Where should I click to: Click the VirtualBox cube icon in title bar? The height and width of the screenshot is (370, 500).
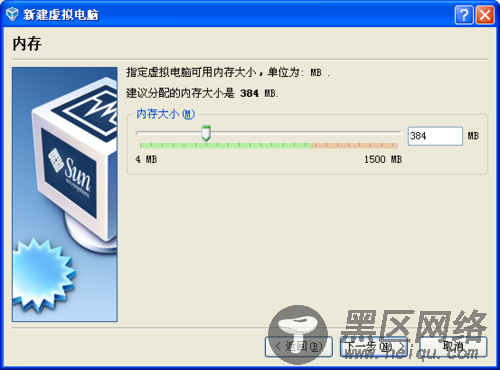(12, 14)
